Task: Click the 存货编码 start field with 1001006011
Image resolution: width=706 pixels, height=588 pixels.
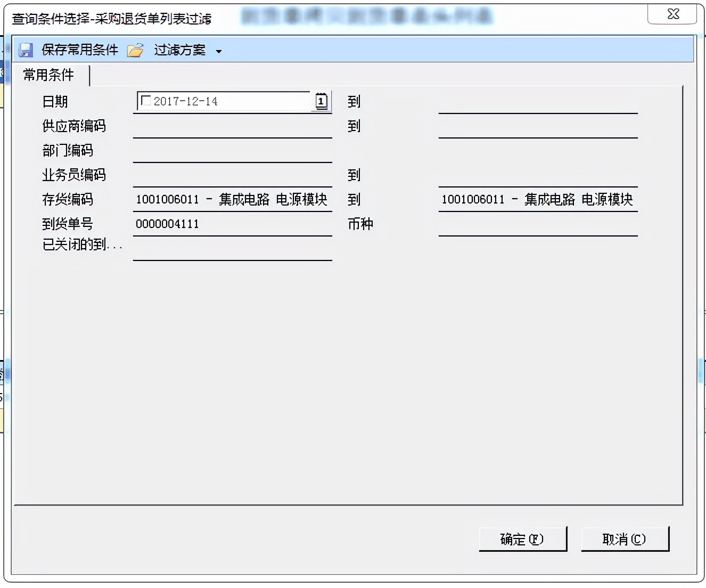Action: pos(233,200)
